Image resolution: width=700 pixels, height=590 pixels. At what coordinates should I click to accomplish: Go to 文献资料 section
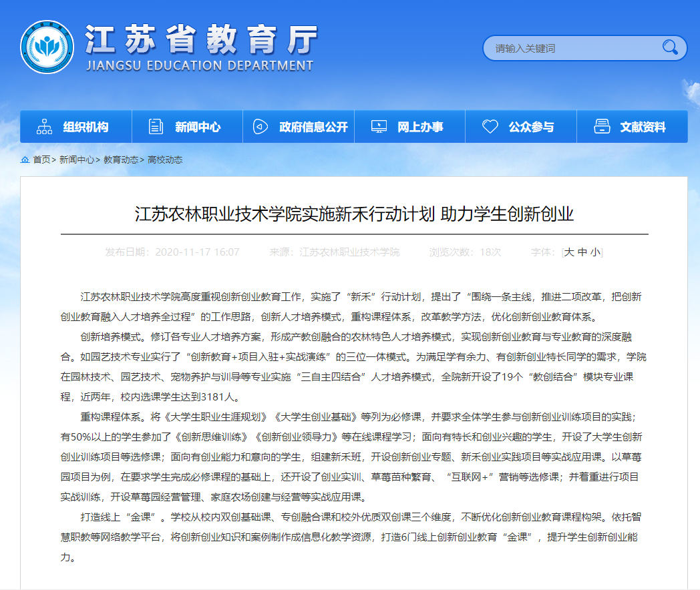tap(643, 127)
